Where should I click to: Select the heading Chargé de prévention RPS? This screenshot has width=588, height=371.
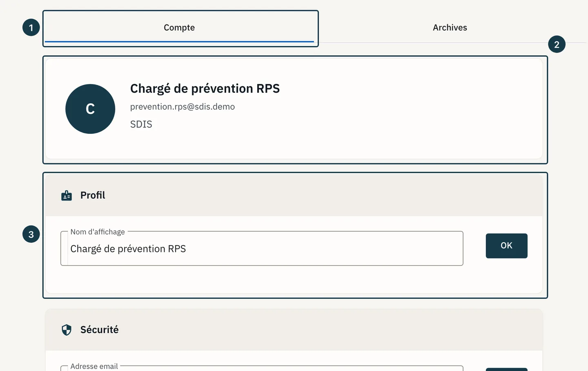click(205, 89)
